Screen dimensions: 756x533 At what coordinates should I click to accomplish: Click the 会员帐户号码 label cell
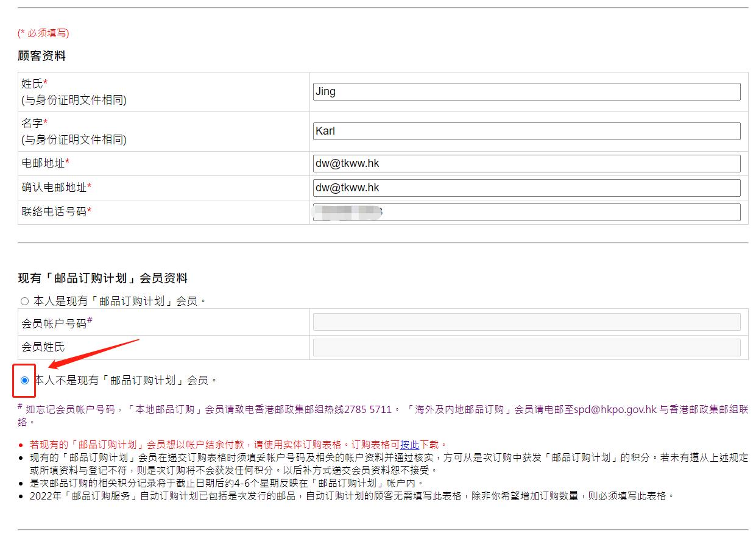(x=54, y=323)
